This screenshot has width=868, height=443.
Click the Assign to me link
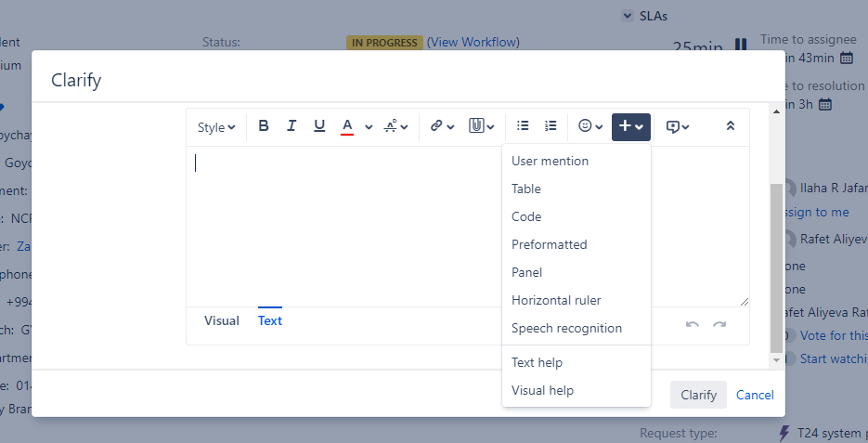[817, 212]
